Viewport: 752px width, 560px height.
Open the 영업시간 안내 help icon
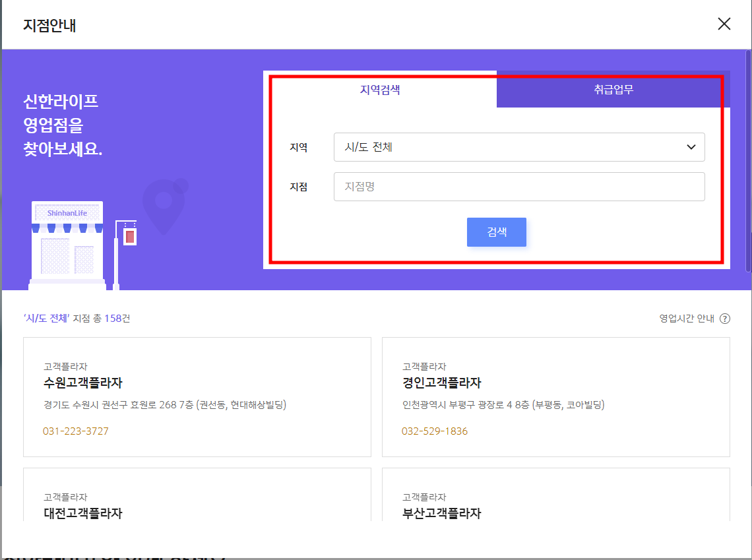[726, 318]
